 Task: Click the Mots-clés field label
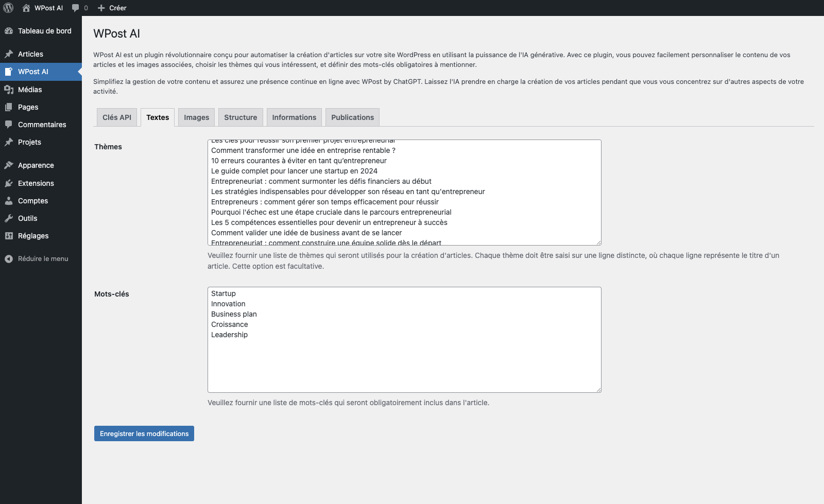pos(112,294)
